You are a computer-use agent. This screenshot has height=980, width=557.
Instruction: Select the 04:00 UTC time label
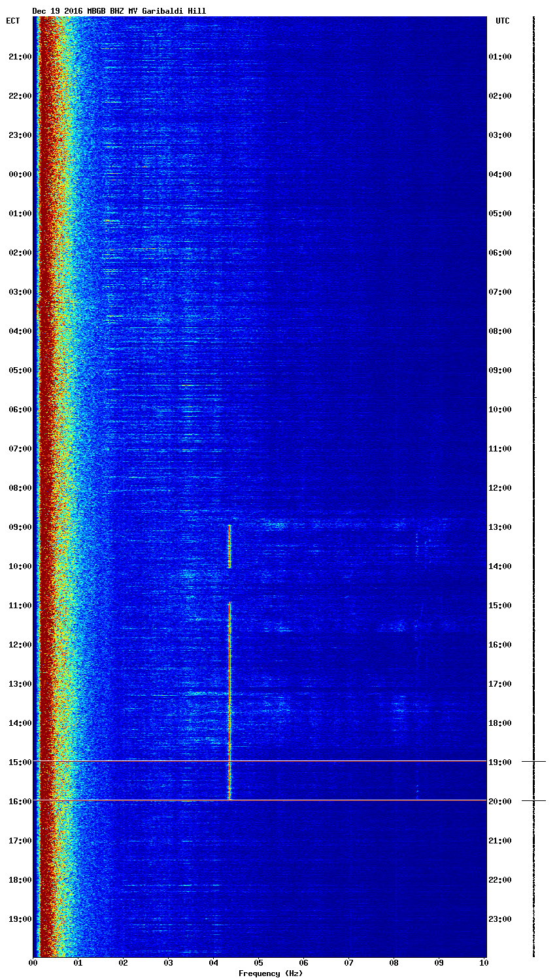(x=500, y=174)
